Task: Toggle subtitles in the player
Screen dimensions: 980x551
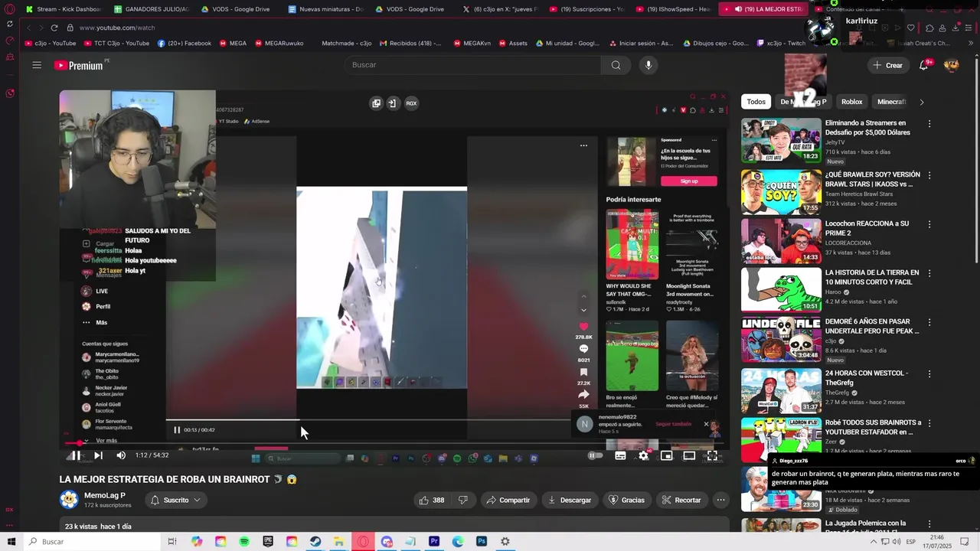Action: coord(621,455)
